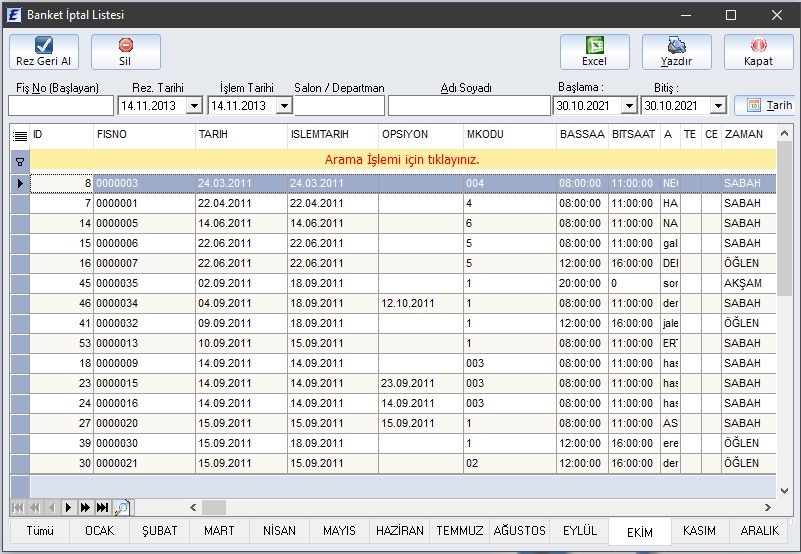Open the Başlama date dropdown

[x=629, y=105]
